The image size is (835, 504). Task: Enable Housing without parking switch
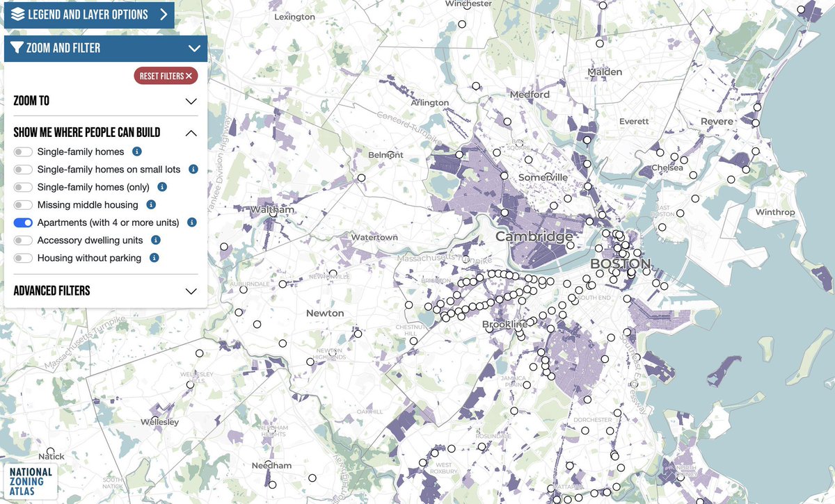23,258
